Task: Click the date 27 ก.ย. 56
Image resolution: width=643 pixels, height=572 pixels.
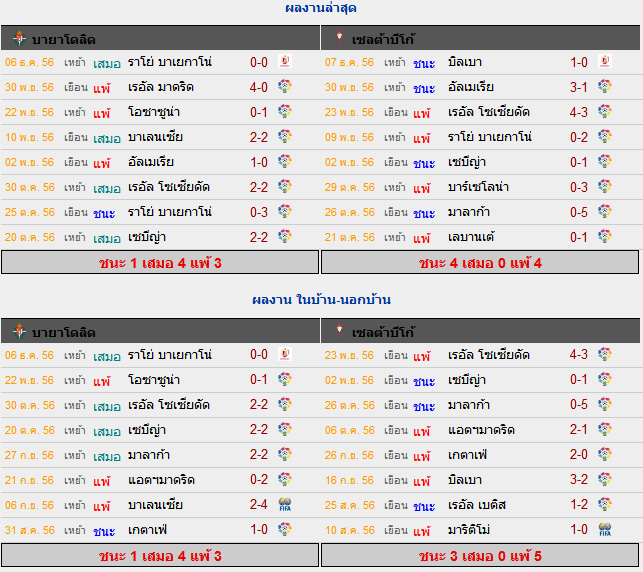Action: coord(29,455)
